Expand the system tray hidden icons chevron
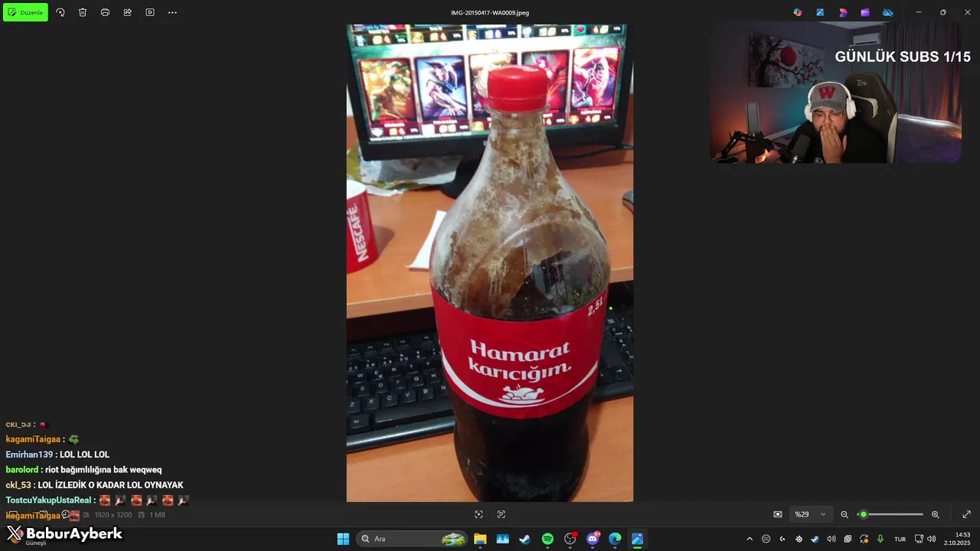The width and height of the screenshot is (980, 551). click(750, 539)
